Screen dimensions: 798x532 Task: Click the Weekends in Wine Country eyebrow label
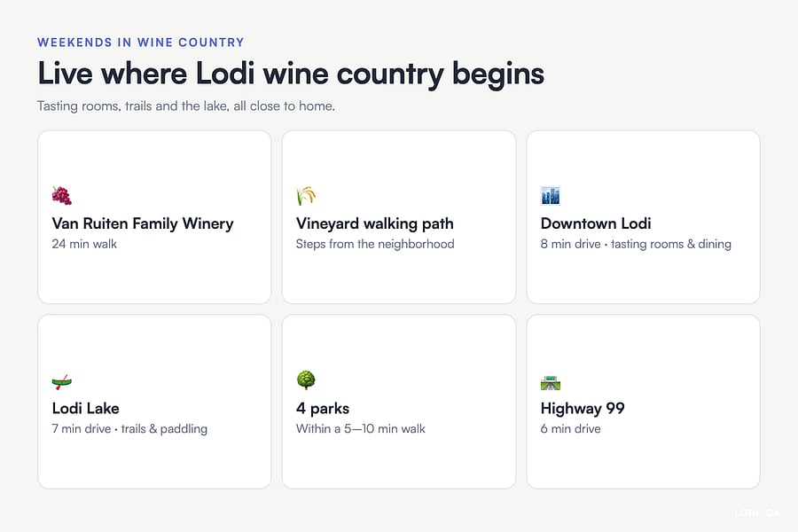141,43
